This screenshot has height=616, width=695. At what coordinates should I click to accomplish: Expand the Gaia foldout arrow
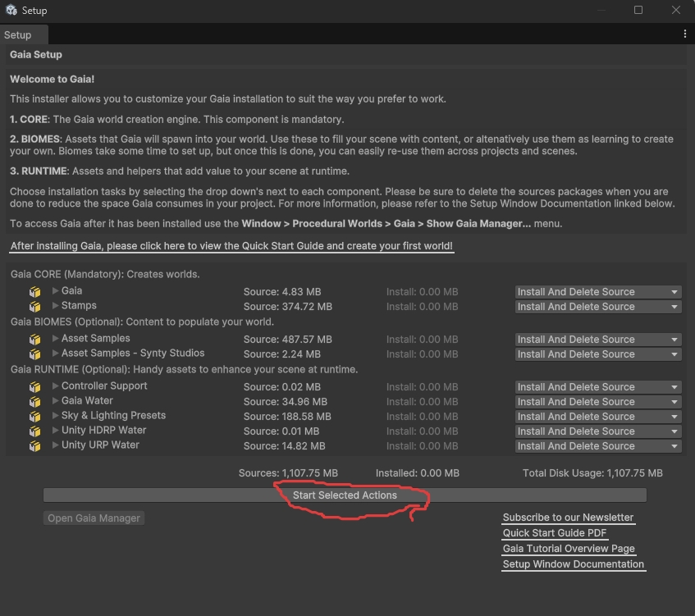click(56, 290)
